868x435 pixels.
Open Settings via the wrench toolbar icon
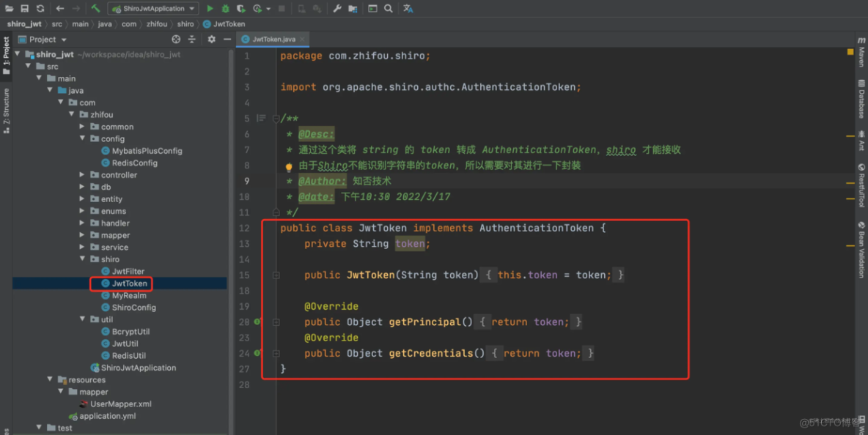(x=336, y=7)
